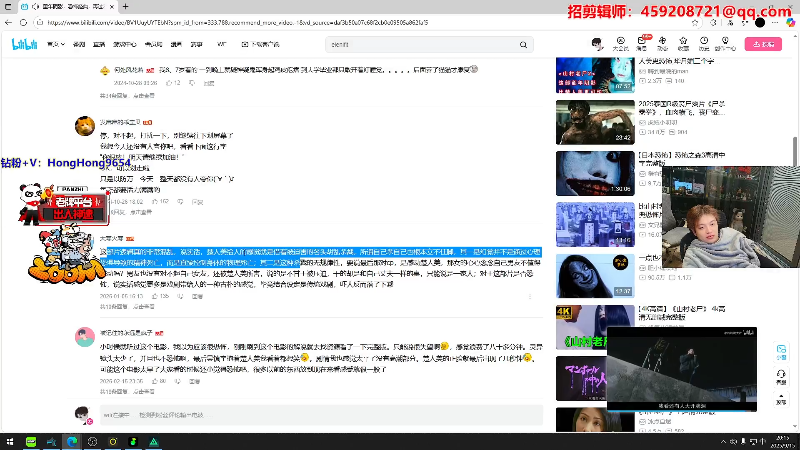Click 下载客户端 download client link
This screenshot has height=450, width=800.
[x=261, y=44]
